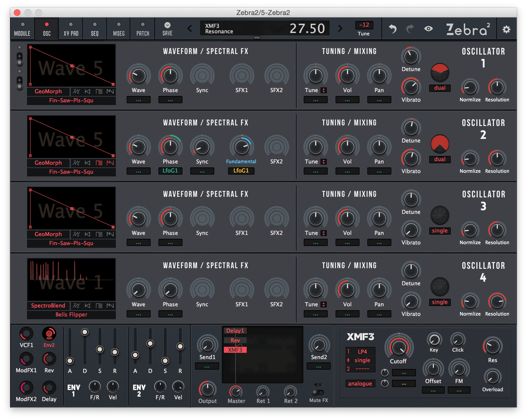527x420 pixels.
Task: Click the dark radar icon of Oscillator 3
Action: click(x=440, y=215)
